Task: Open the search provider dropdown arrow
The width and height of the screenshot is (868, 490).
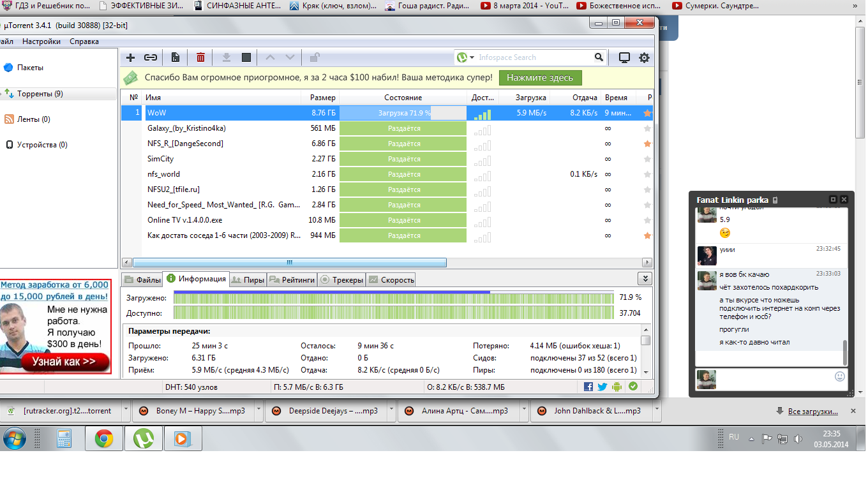Action: (x=472, y=57)
